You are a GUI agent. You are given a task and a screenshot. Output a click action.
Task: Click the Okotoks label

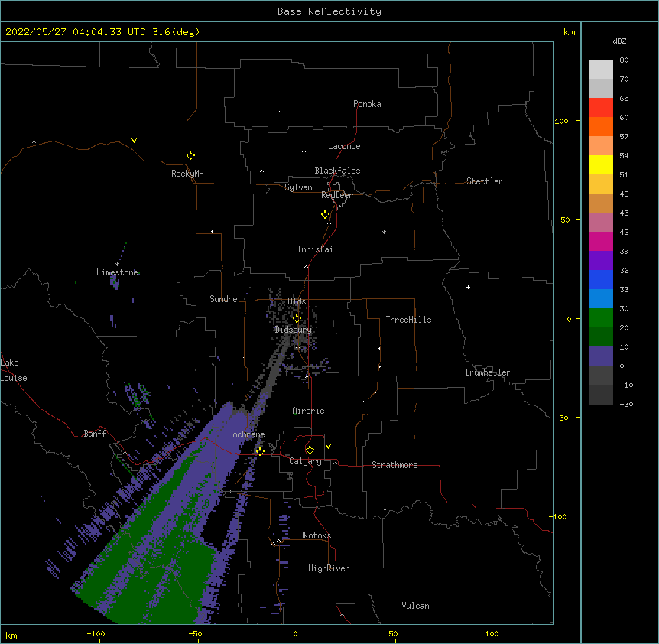click(x=315, y=535)
